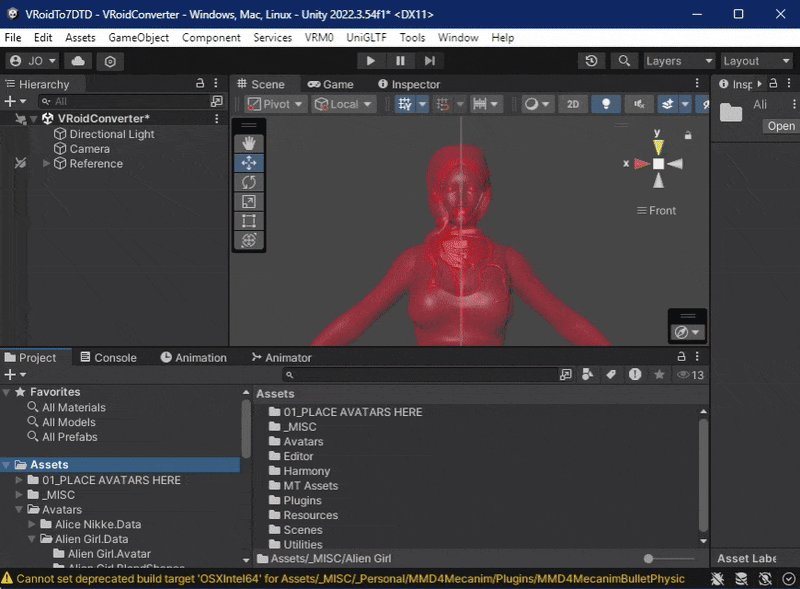Toggle hidden packages visibility count

pos(690,375)
